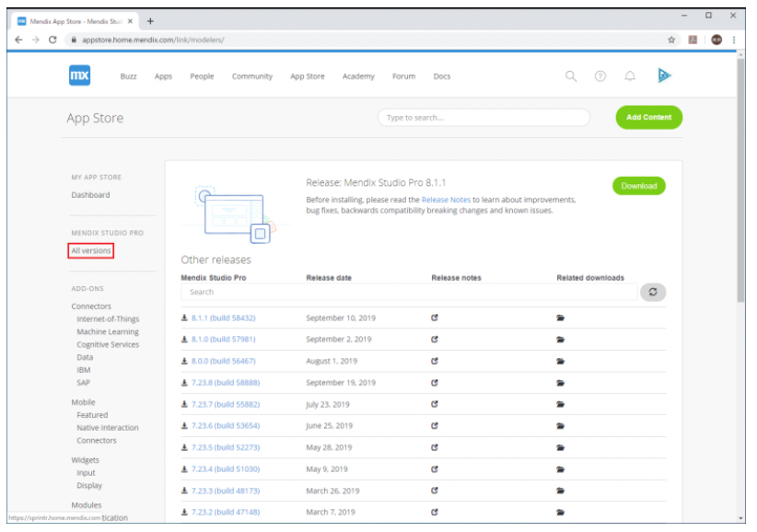Open Dashboard under My App Store
The width and height of the screenshot is (757, 532).
(x=90, y=195)
